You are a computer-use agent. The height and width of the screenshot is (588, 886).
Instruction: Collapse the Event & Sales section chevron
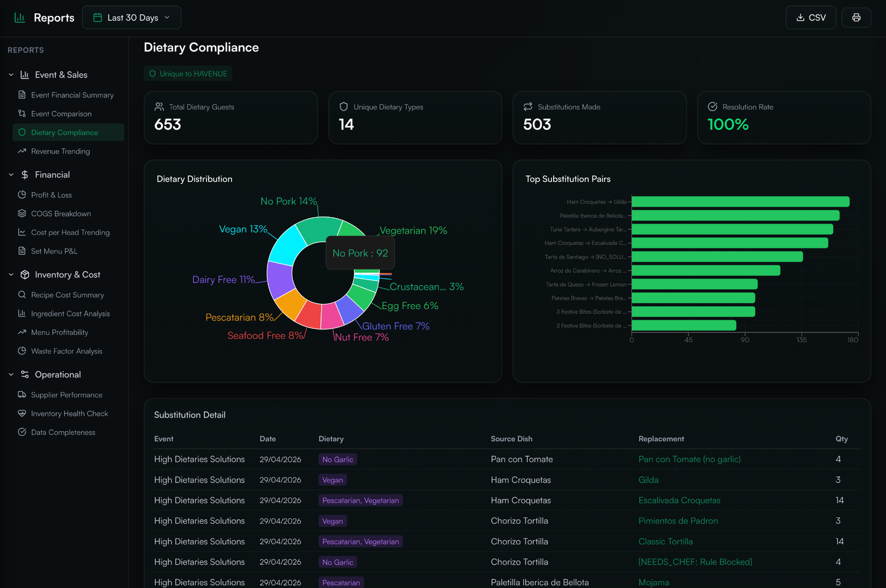tap(11, 75)
